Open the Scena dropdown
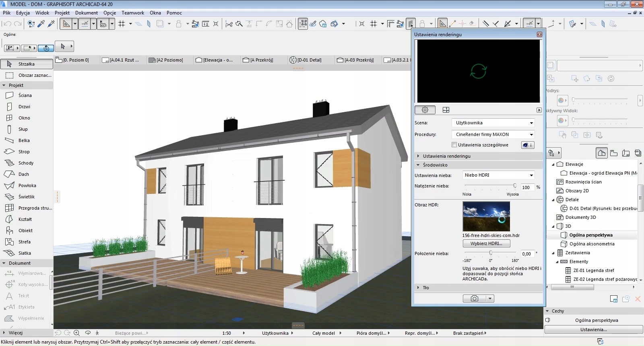644x346 pixels. 493,123
